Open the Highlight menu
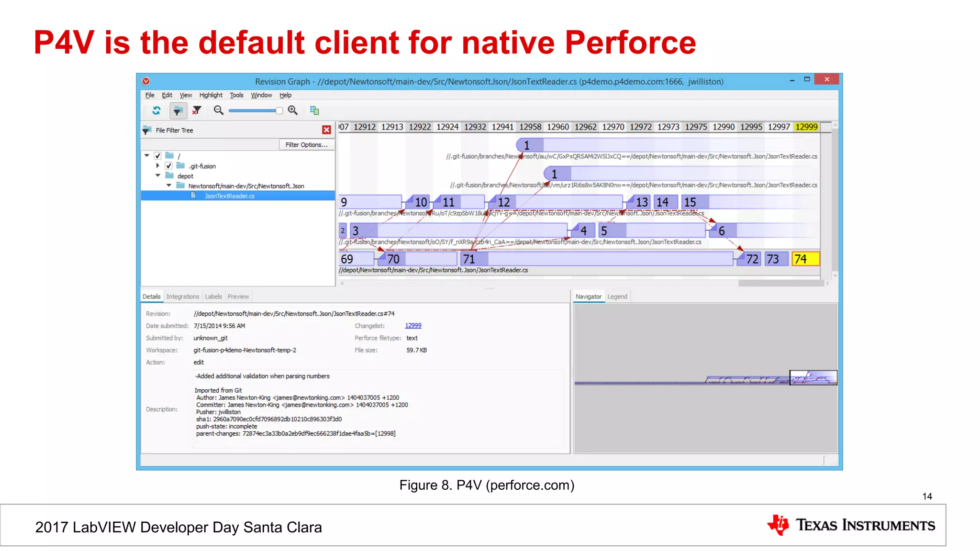The height and width of the screenshot is (551, 980). click(211, 95)
